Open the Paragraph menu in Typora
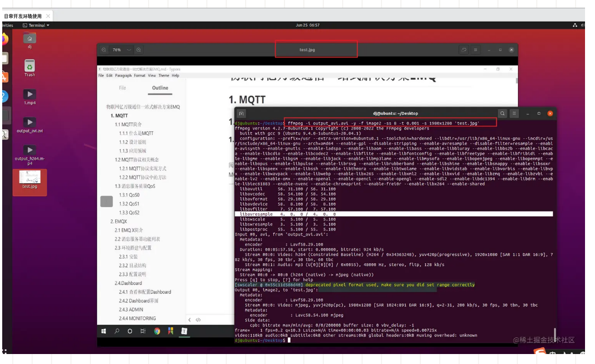Screen dimensions: 595x364 click(123, 75)
